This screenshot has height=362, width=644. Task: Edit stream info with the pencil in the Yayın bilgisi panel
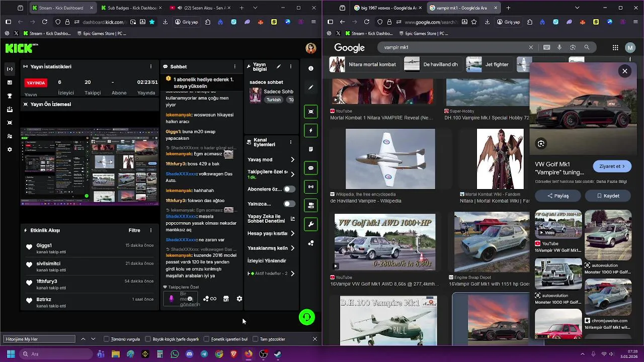click(278, 66)
